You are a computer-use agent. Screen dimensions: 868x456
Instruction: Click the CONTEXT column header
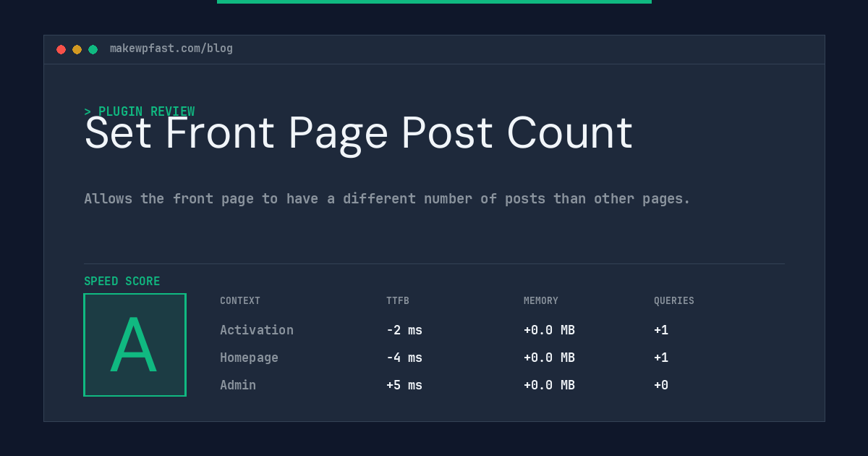click(240, 301)
